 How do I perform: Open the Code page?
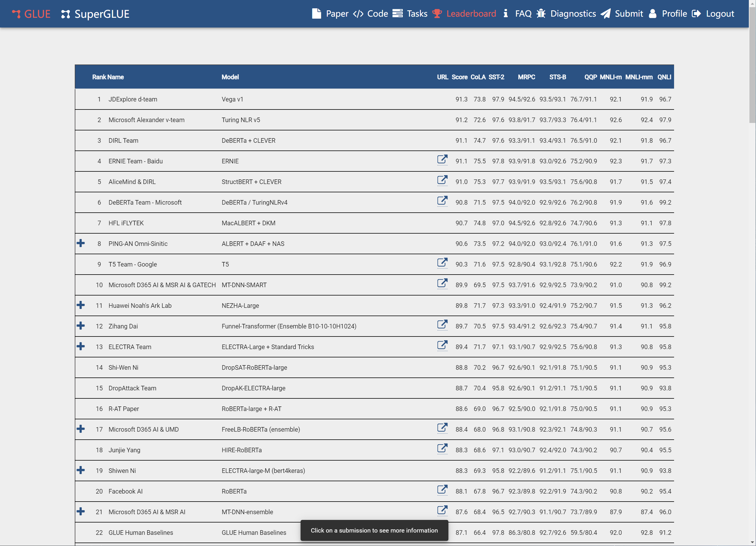pyautogui.click(x=370, y=14)
